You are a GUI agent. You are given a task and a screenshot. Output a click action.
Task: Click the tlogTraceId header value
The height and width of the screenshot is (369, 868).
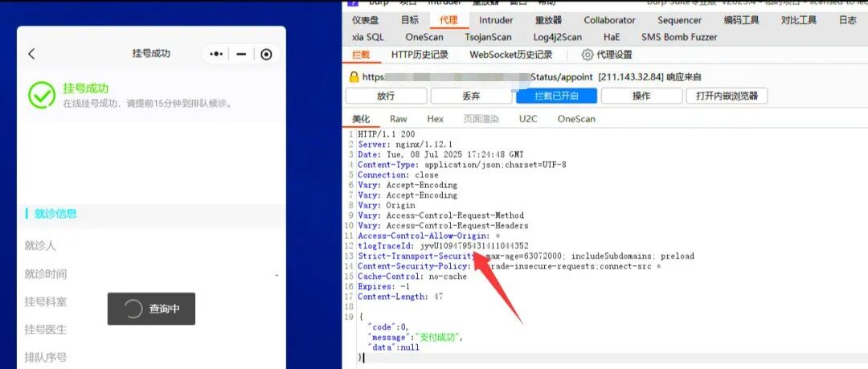(x=474, y=246)
